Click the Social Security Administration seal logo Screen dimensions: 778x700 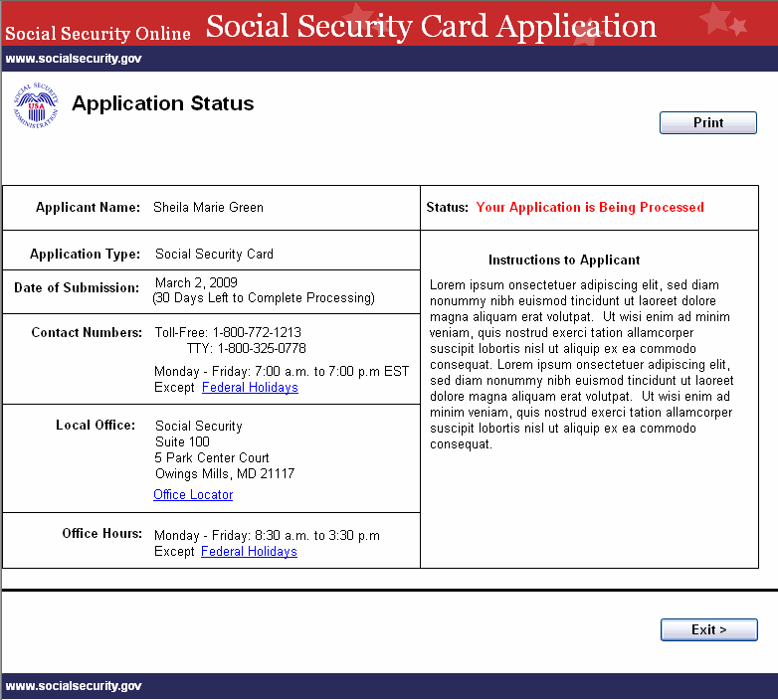tap(36, 105)
